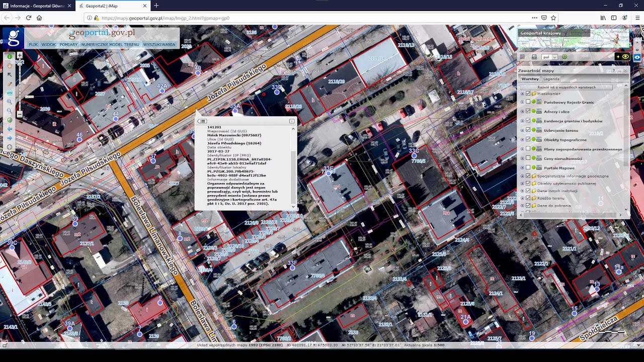
Task: Expand Uzbrojenie terenu tree node
Action: (x=522, y=130)
